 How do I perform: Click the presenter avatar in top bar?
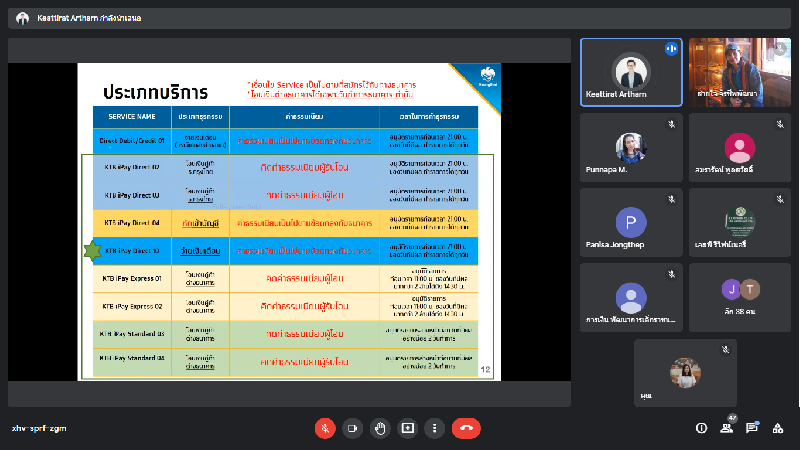coord(22,18)
